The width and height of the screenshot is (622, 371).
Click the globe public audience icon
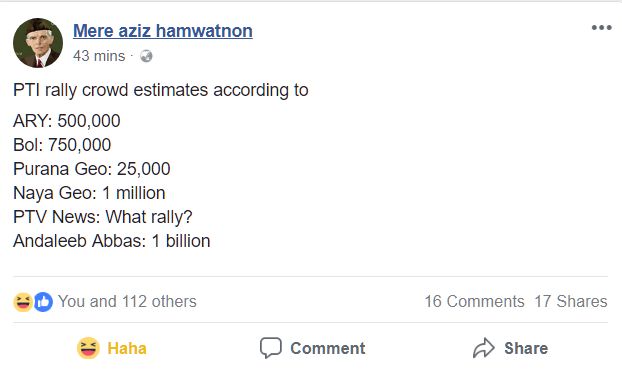pos(146,56)
